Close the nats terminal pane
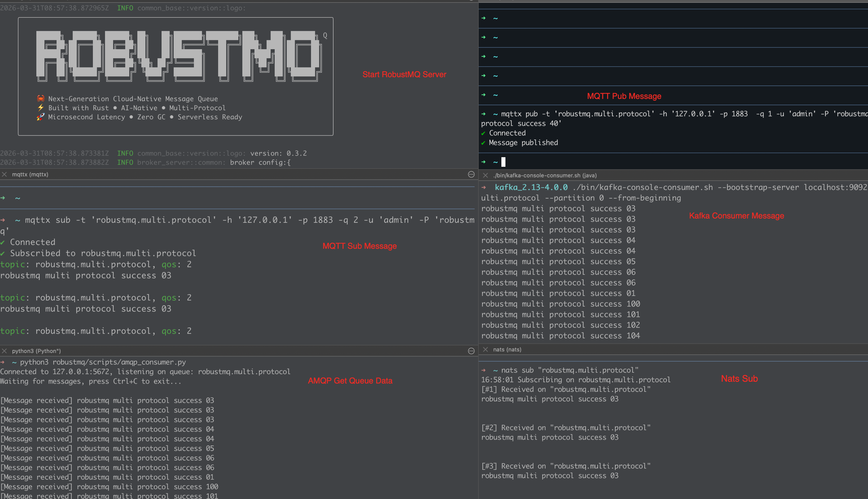This screenshot has width=868, height=499. click(x=486, y=350)
